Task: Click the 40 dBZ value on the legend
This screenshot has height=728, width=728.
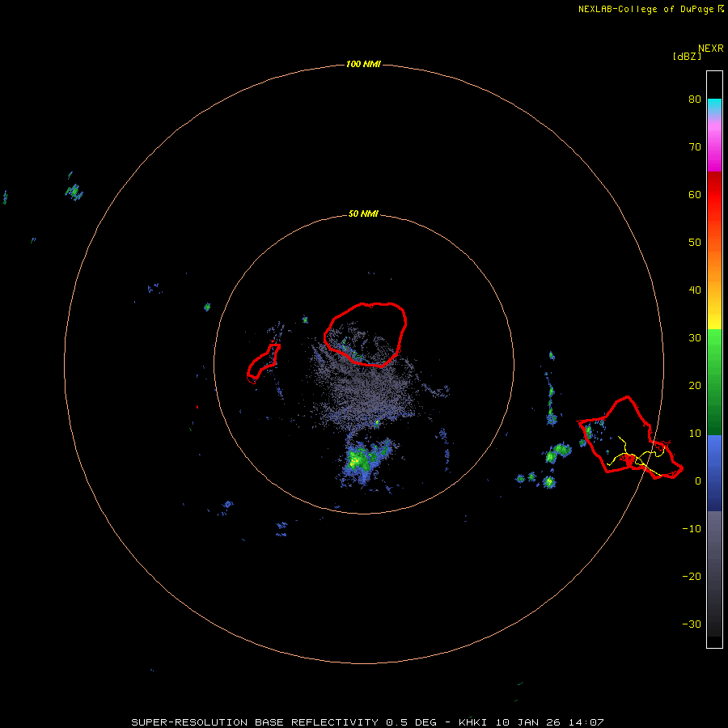Action: click(695, 290)
